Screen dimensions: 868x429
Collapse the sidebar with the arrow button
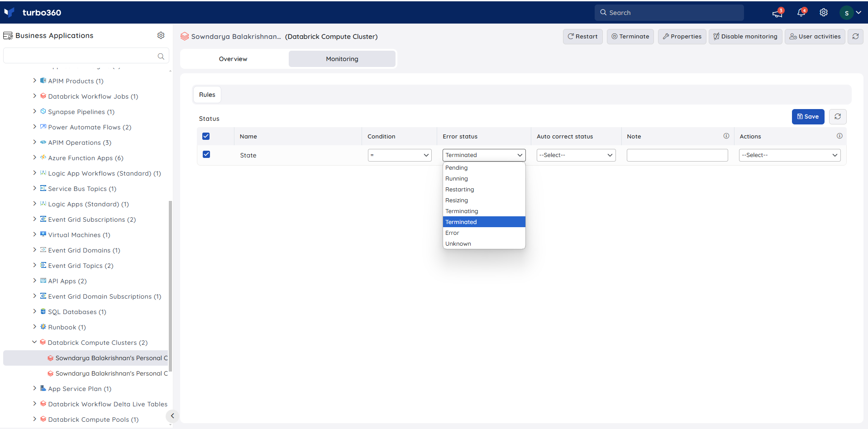[x=172, y=416]
